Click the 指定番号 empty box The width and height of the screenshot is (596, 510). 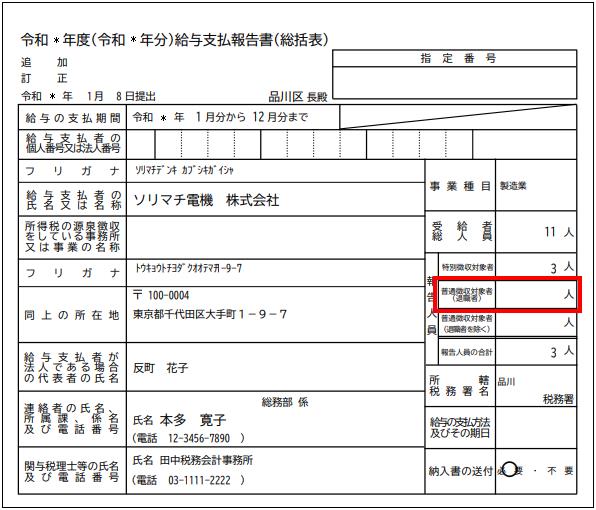[x=455, y=83]
